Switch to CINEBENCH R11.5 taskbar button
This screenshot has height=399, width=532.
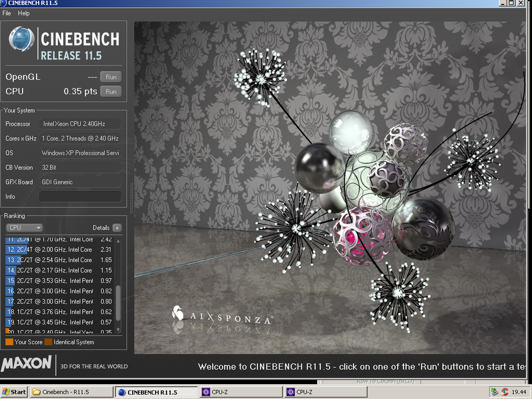157,392
